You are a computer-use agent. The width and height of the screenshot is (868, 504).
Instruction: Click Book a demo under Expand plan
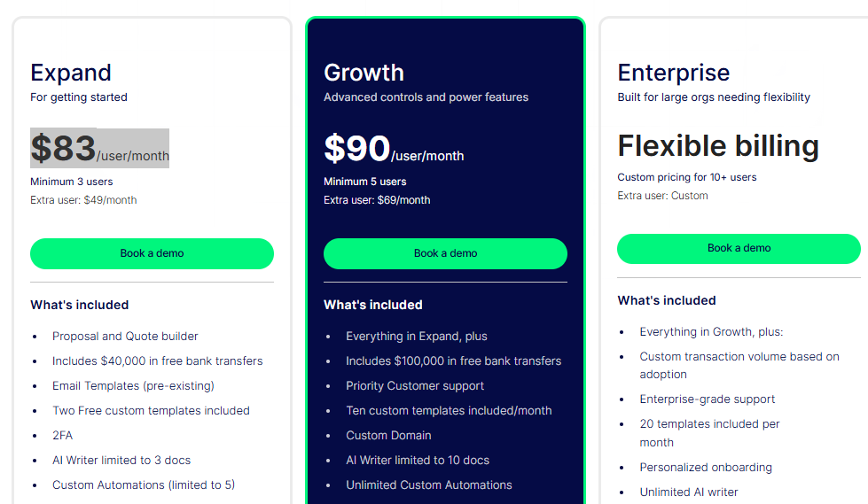152,253
